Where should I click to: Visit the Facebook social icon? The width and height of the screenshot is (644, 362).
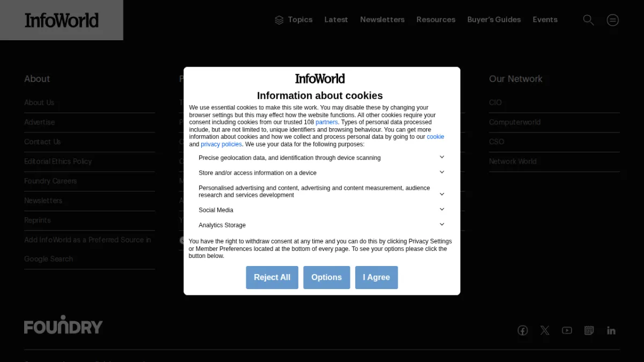pos(523,330)
